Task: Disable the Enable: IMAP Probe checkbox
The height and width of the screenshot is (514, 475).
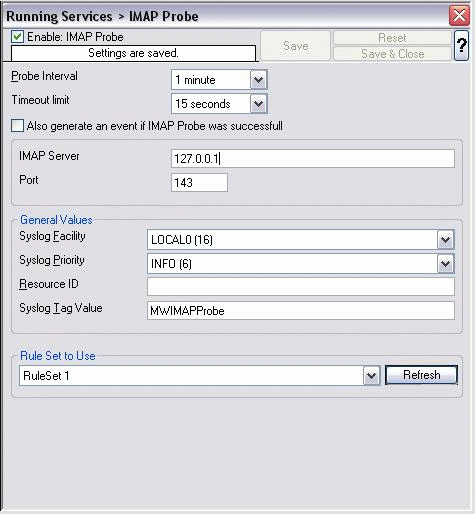Action: coord(17,37)
